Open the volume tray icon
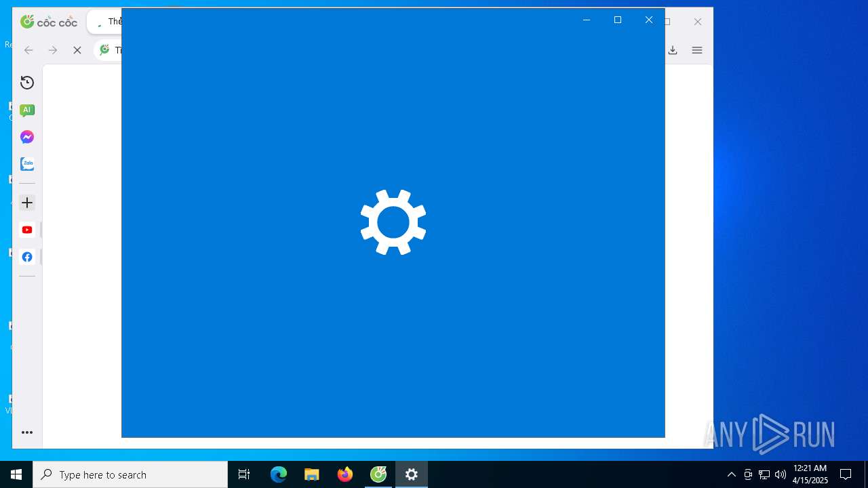This screenshot has width=868, height=488. coord(781,474)
